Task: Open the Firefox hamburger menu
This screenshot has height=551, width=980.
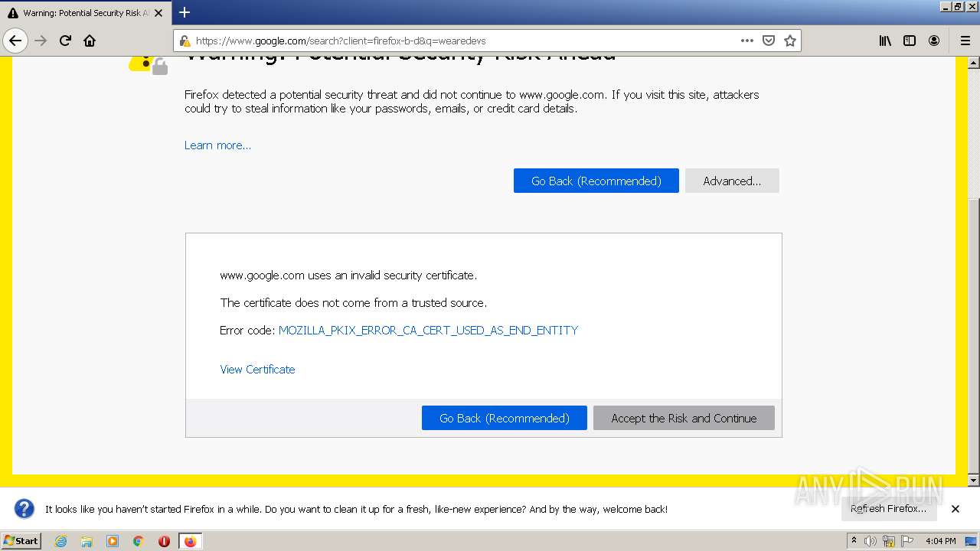Action: point(965,41)
